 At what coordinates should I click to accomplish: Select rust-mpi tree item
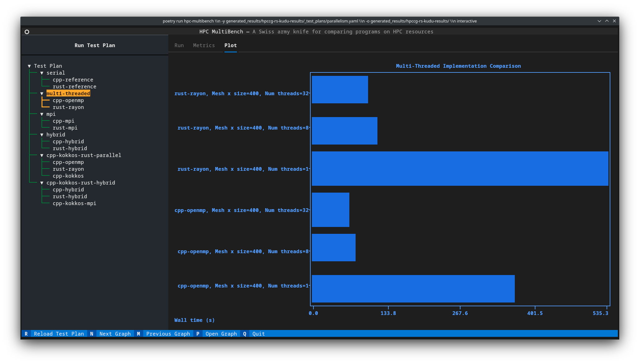[x=65, y=128]
